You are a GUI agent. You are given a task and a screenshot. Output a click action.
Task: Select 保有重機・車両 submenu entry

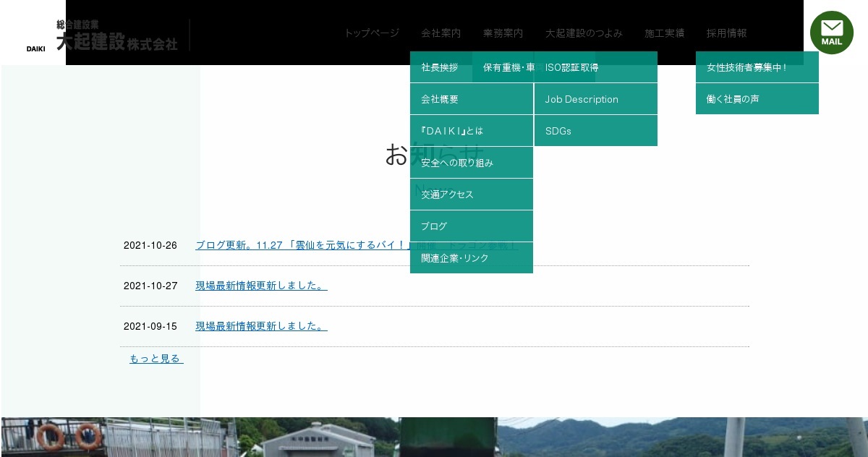click(503, 67)
